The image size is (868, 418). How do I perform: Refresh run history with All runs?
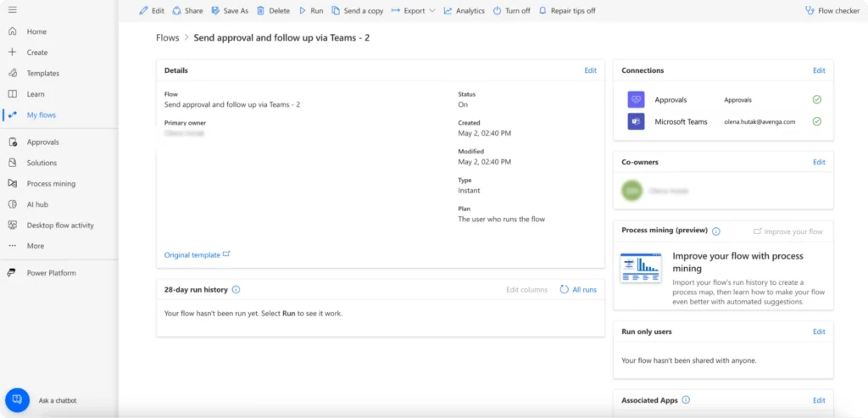578,290
